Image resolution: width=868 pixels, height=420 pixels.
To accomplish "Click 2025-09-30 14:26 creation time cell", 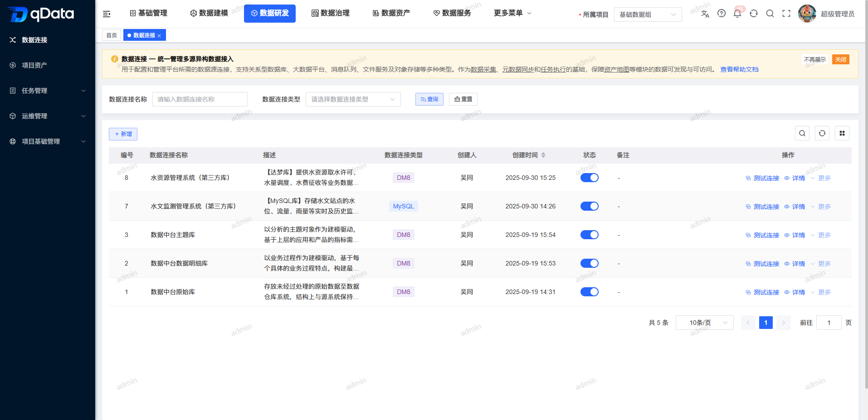I will [531, 206].
